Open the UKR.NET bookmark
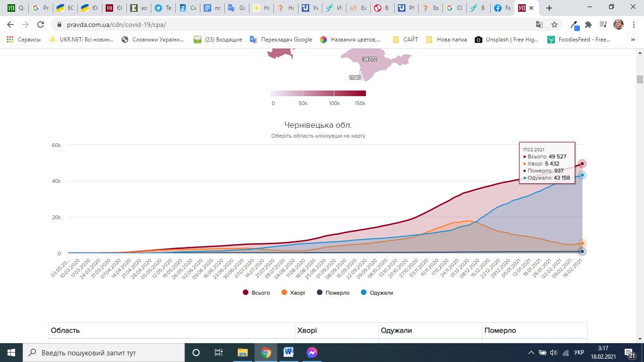The image size is (644, 362). (82, 40)
